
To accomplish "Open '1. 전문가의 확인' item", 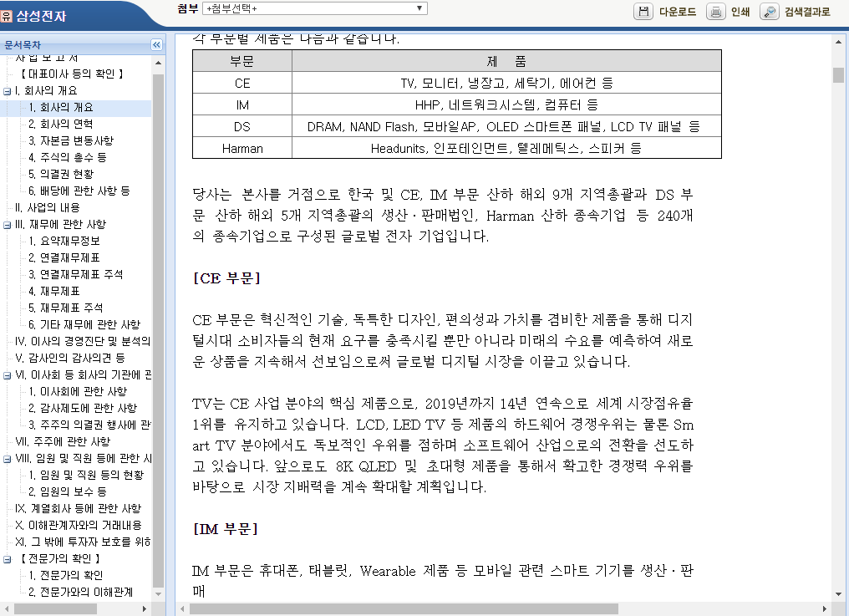I will (65, 575).
